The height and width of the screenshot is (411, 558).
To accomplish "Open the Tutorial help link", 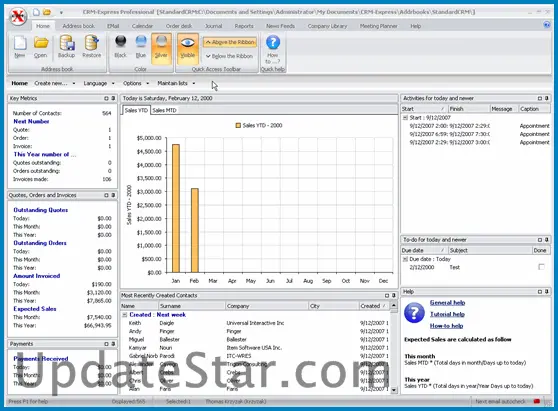I will 447,314.
